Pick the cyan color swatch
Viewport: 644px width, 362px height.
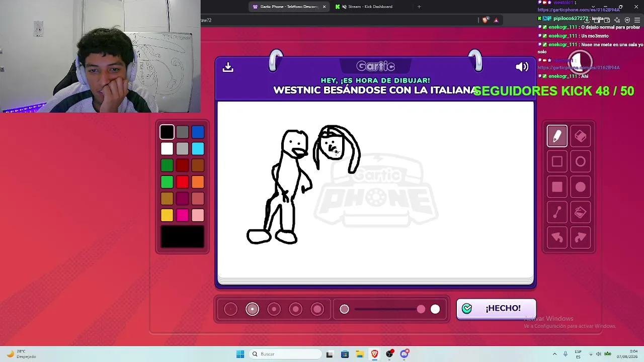(198, 149)
